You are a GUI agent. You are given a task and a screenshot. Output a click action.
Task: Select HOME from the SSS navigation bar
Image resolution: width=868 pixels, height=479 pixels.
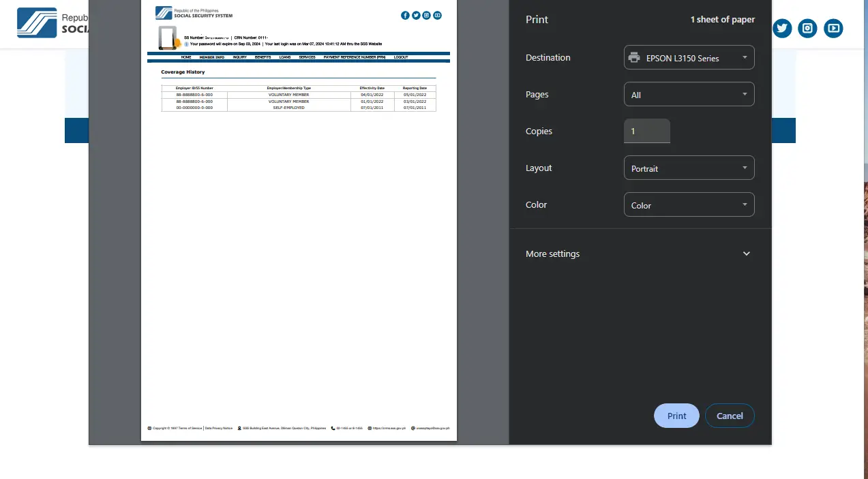click(x=185, y=57)
